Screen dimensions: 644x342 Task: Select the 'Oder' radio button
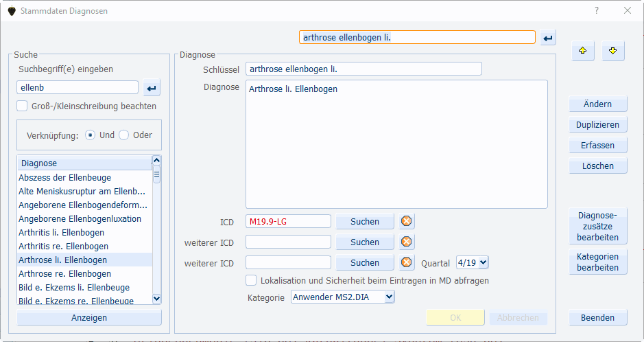123,135
